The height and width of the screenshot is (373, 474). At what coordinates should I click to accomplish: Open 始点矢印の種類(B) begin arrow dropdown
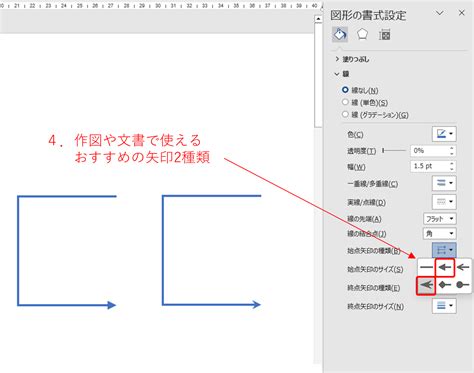point(444,250)
